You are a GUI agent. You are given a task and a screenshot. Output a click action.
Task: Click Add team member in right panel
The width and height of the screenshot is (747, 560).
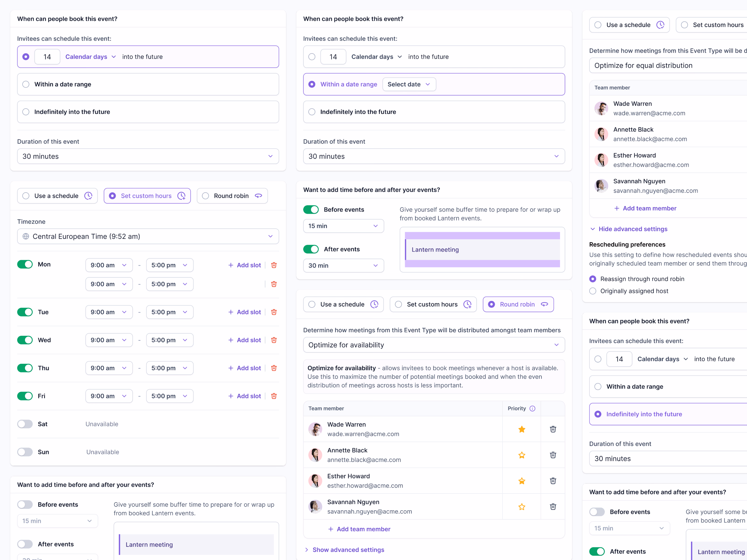(x=645, y=208)
